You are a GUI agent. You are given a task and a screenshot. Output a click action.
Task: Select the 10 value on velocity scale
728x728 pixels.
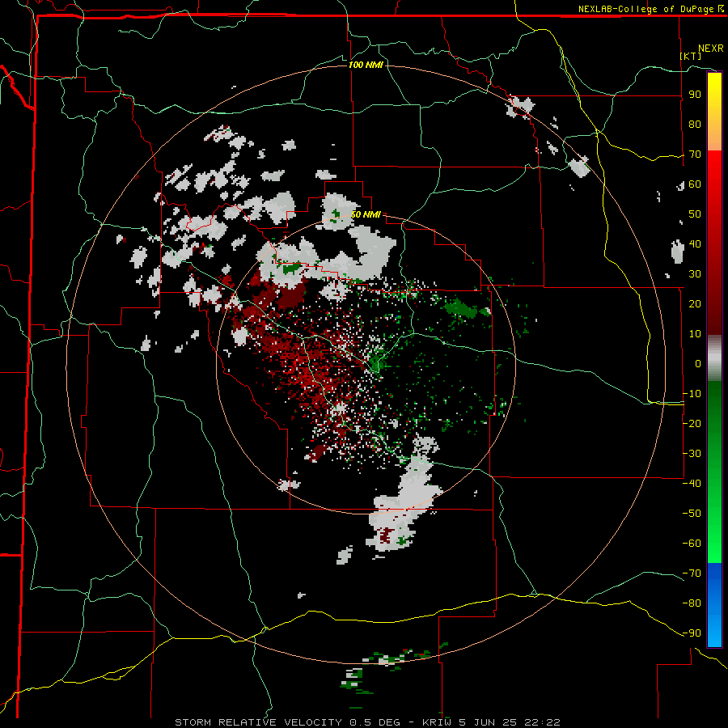695,334
